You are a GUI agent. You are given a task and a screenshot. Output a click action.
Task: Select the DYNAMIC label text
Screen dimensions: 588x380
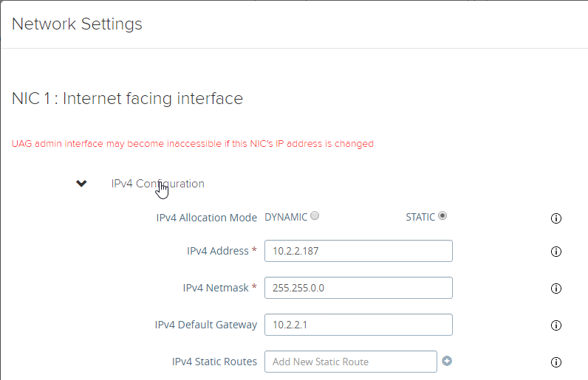click(x=286, y=218)
